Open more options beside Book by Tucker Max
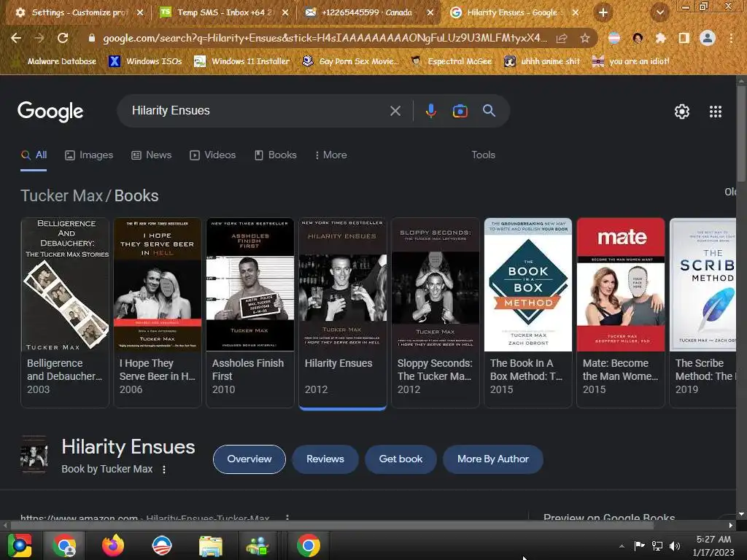The image size is (747, 560). point(164,470)
